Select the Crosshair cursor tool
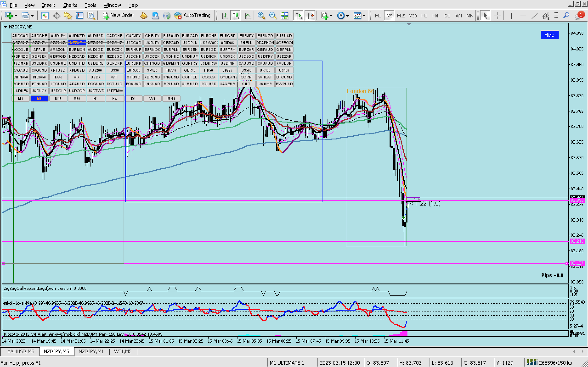This screenshot has width=588, height=367. coord(497,16)
